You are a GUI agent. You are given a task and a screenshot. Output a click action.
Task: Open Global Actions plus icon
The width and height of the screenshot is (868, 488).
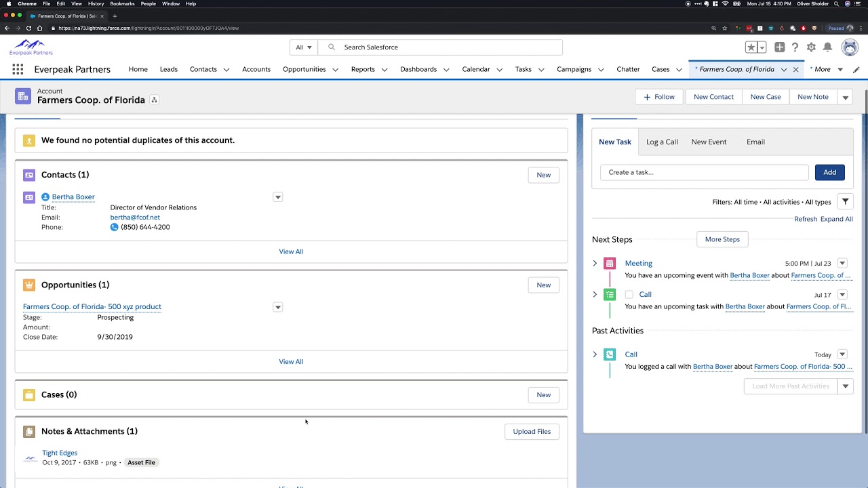tap(780, 47)
